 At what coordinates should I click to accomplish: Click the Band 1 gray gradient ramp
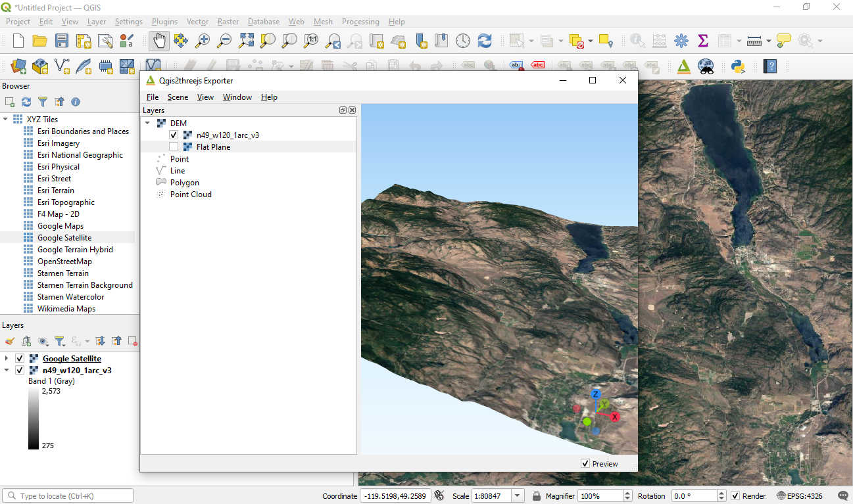[34, 418]
